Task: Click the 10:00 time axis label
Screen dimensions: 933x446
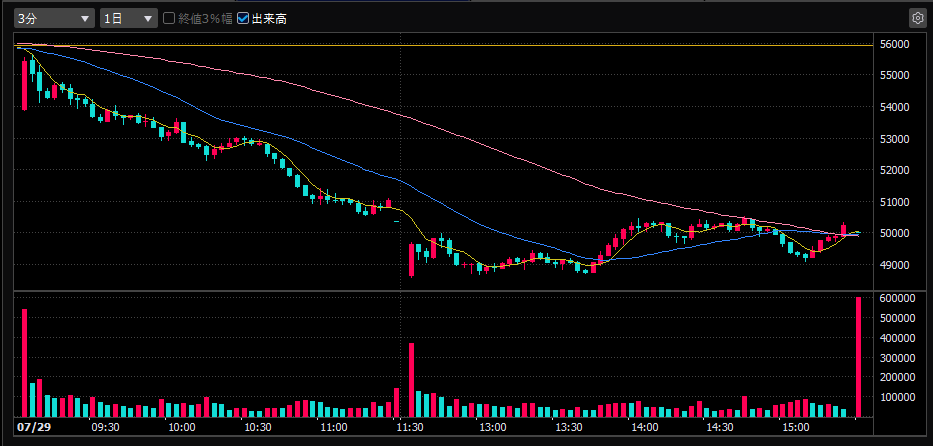Action: [x=182, y=427]
